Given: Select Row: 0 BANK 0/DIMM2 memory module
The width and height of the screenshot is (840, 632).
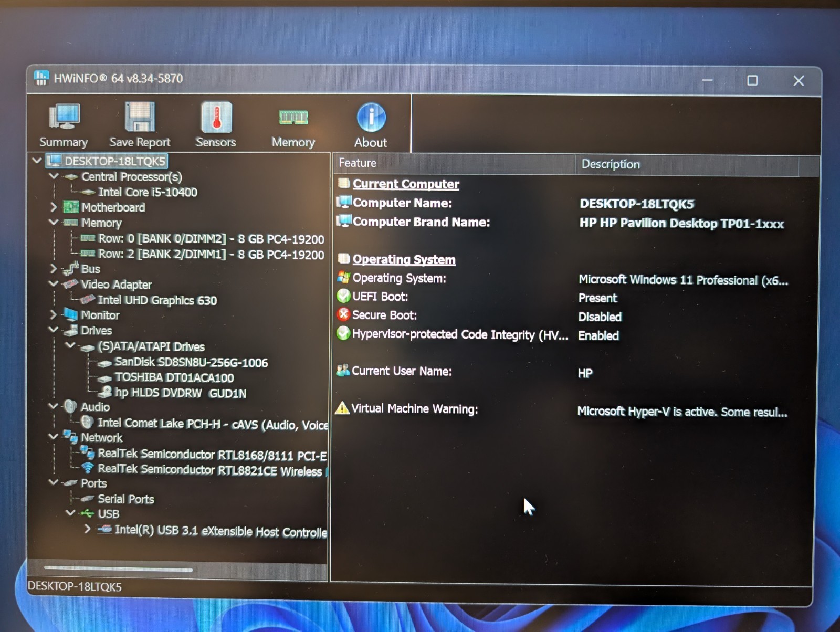Looking at the screenshot, I should coord(211,239).
